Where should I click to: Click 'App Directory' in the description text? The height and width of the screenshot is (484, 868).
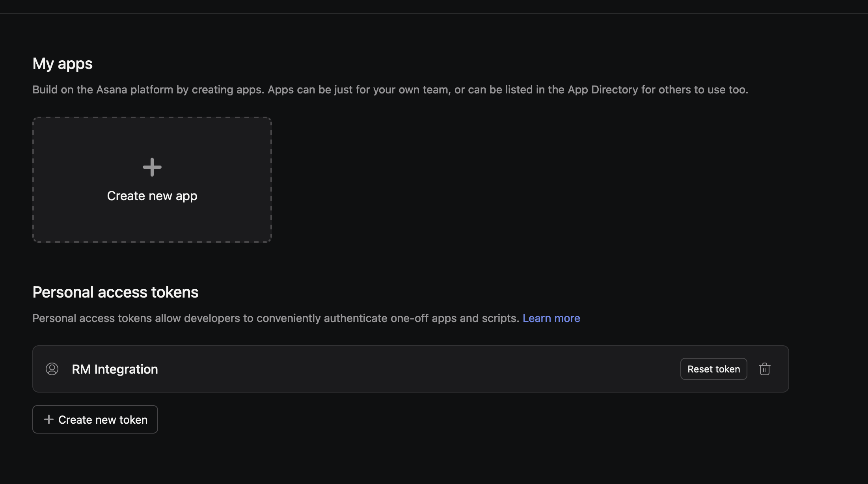point(603,89)
